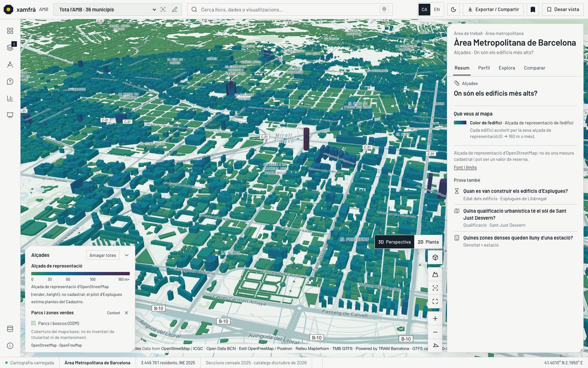Click the Amagar totes button
Viewport: 588px width, 368px height.
pos(103,255)
